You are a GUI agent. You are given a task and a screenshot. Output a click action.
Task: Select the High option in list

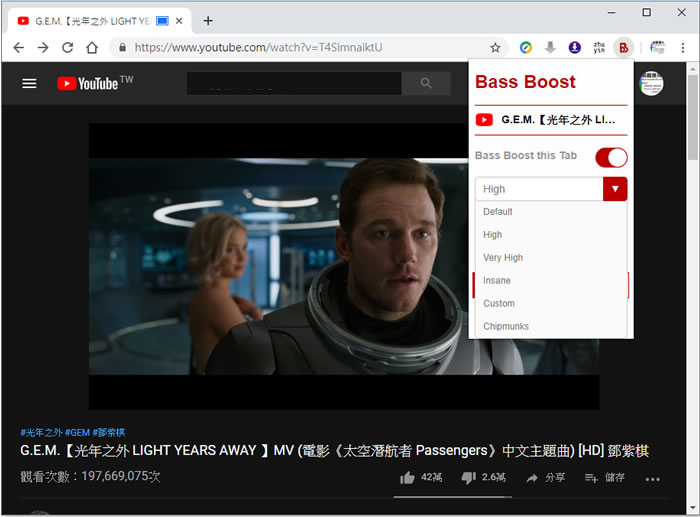click(551, 235)
